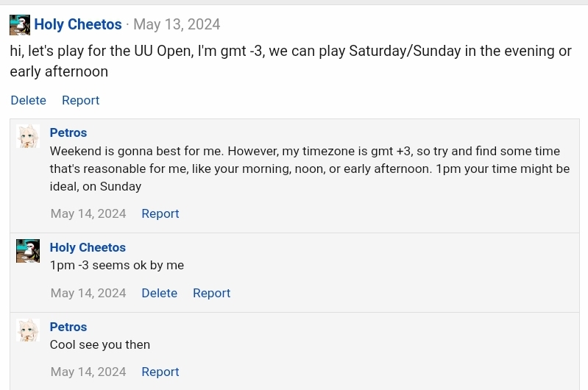The height and width of the screenshot is (390, 588).
Task: Click the 'Cool see you then' comment text
Action: click(100, 344)
